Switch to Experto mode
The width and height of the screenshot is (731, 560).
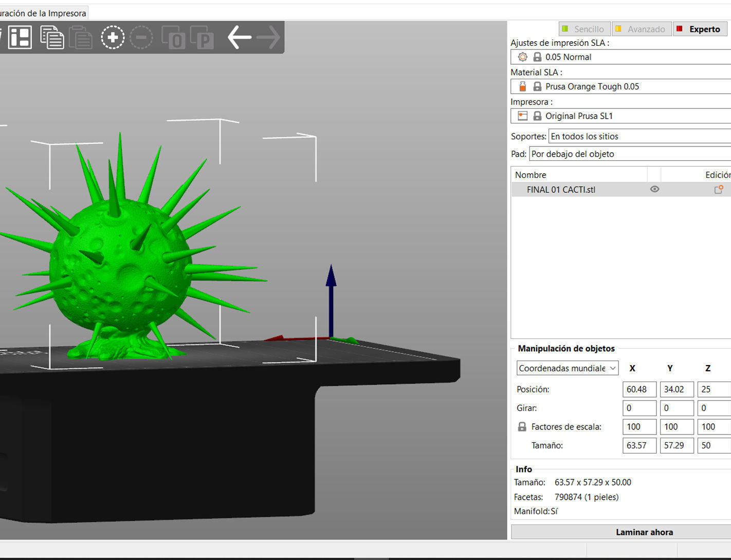700,29
